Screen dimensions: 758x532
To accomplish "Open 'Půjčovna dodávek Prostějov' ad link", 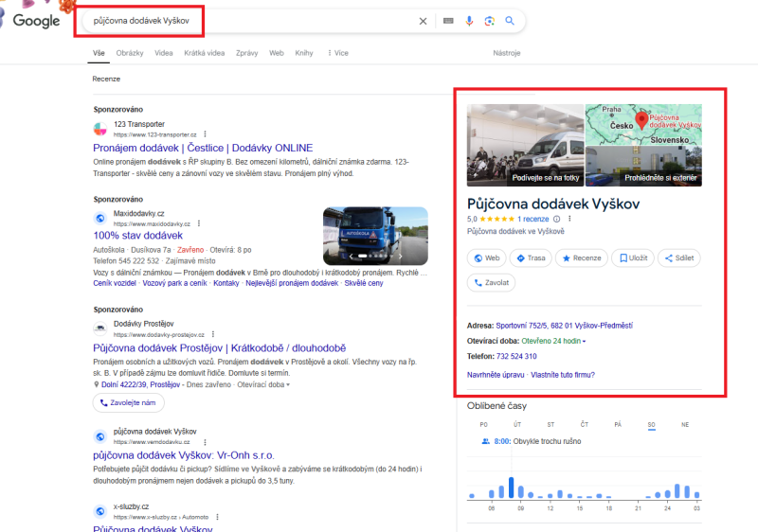I will pos(220,348).
